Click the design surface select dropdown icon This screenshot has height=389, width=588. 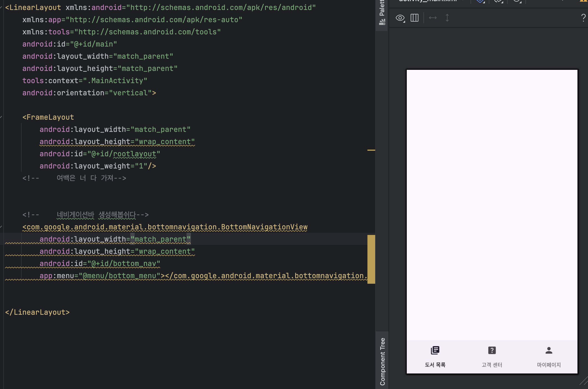(480, 1)
